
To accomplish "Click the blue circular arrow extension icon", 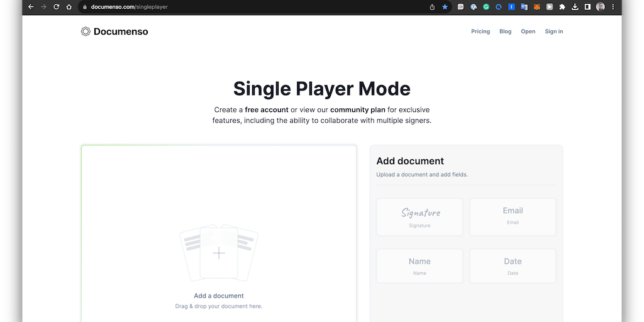I will click(x=499, y=7).
